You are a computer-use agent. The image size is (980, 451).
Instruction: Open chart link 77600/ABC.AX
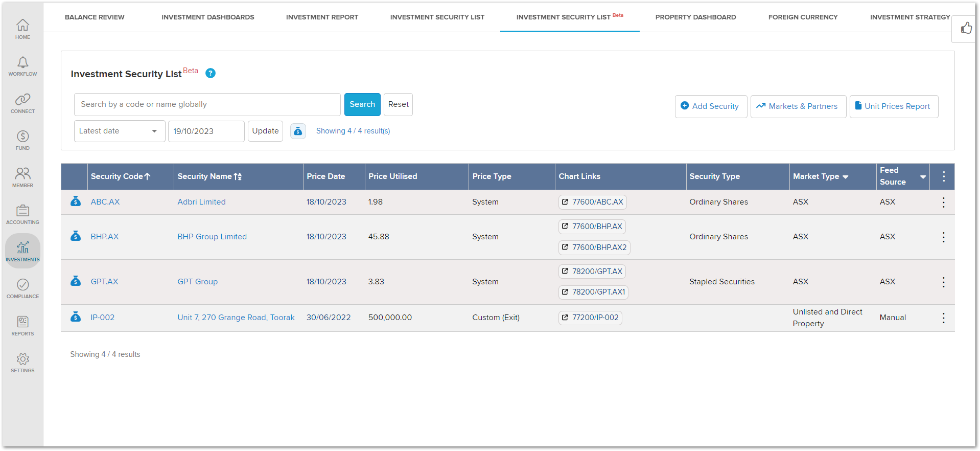pyautogui.click(x=592, y=202)
